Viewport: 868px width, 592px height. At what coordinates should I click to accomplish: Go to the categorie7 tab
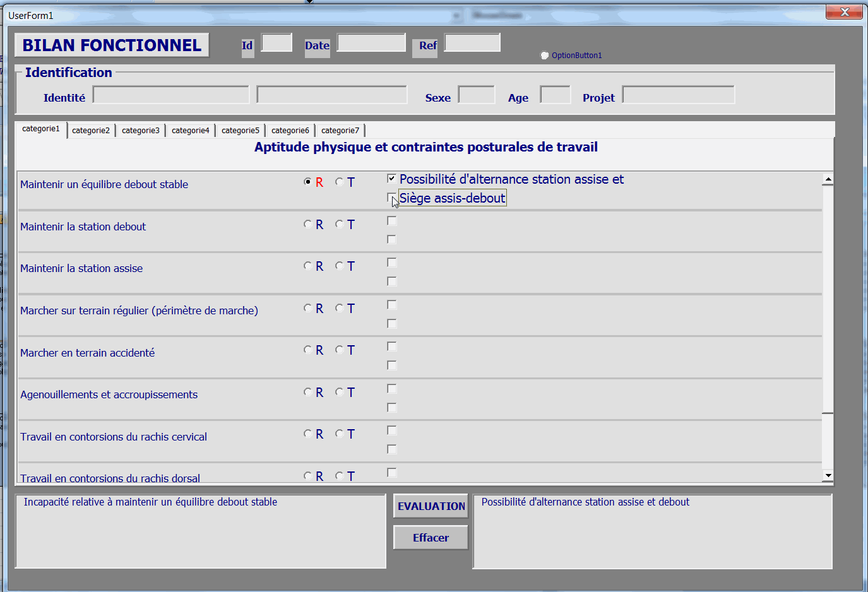(x=340, y=131)
